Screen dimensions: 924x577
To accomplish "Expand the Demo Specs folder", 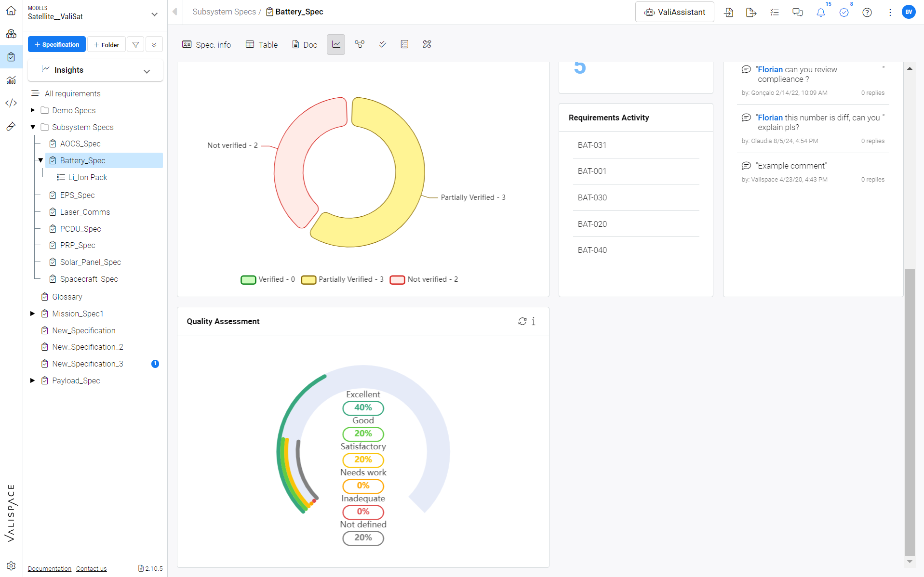I will (x=33, y=110).
